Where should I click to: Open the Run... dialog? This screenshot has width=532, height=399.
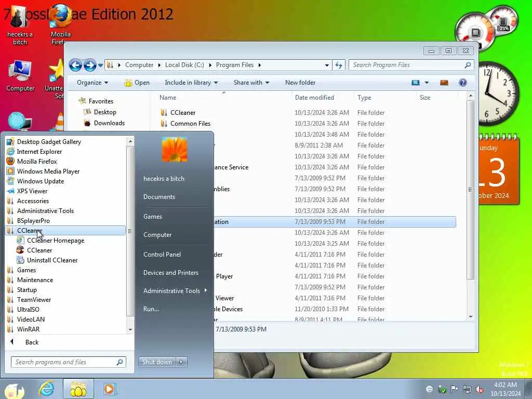click(x=151, y=309)
